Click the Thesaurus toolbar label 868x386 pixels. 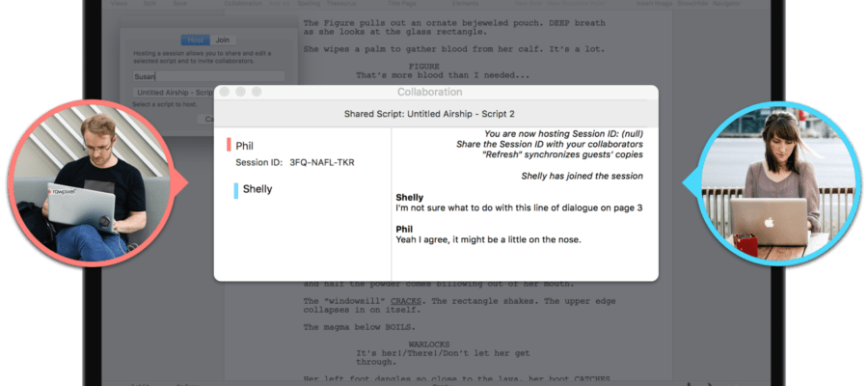coord(341,3)
